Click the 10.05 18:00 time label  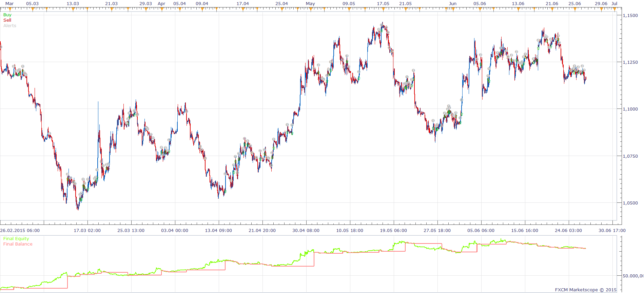point(350,231)
